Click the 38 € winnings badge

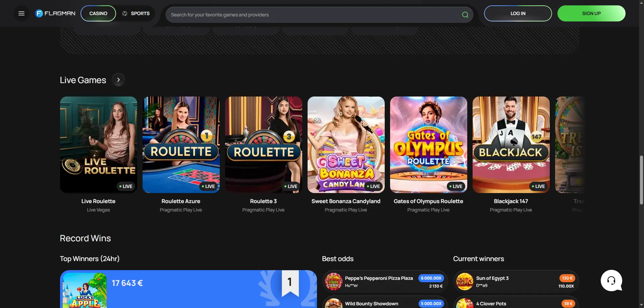[568, 304]
